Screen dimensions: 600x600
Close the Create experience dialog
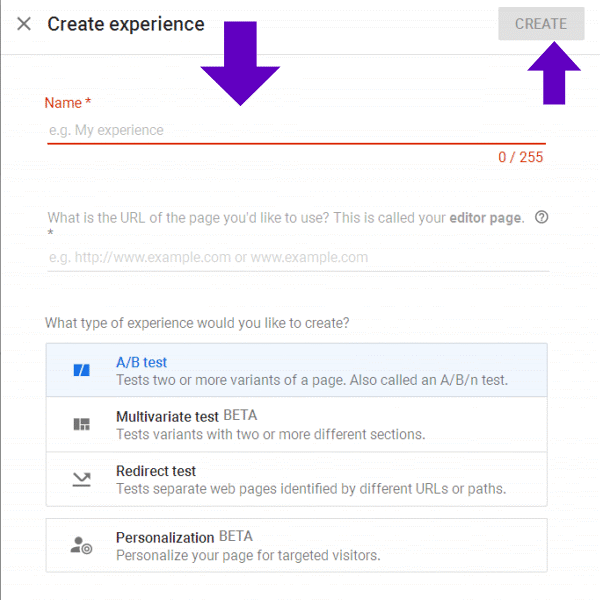[x=24, y=24]
